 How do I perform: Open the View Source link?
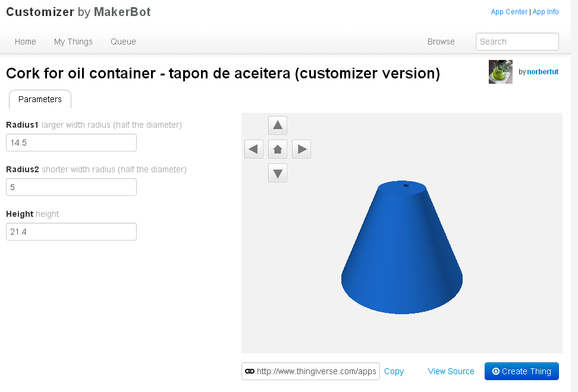click(451, 371)
